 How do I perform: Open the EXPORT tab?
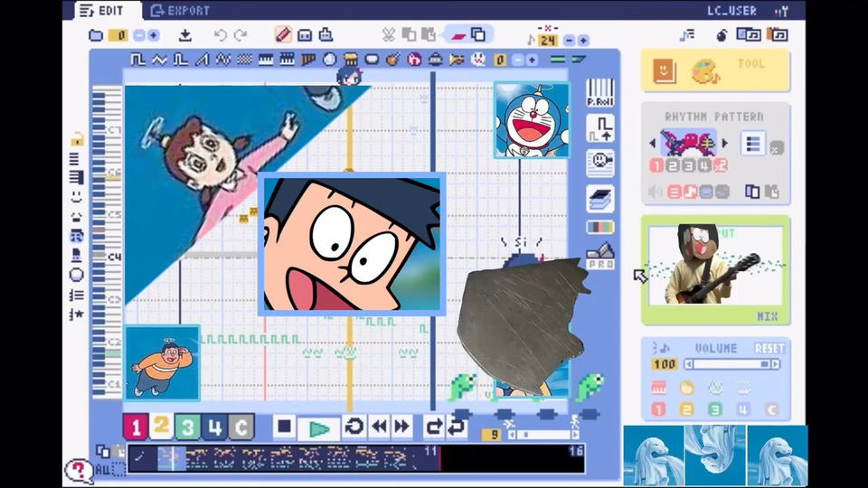click(181, 11)
